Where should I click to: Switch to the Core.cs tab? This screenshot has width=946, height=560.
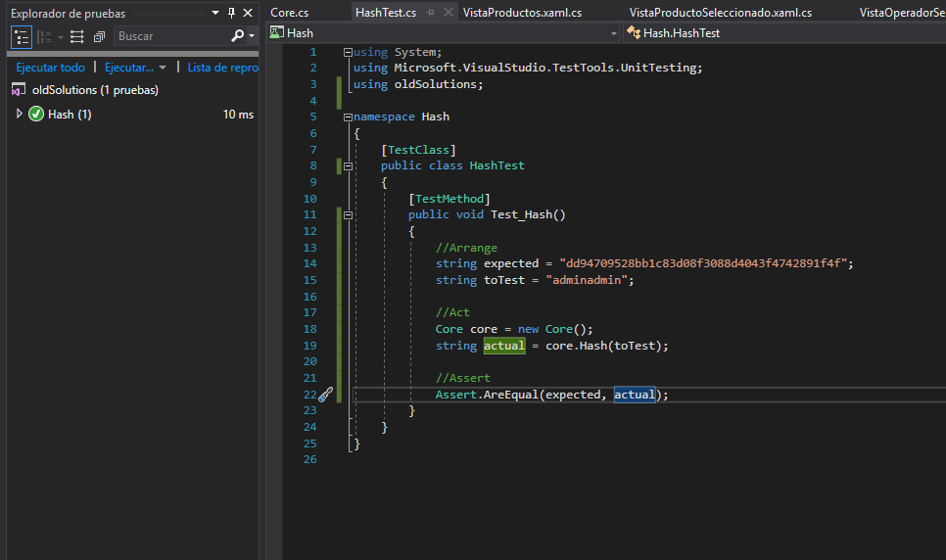click(x=290, y=13)
